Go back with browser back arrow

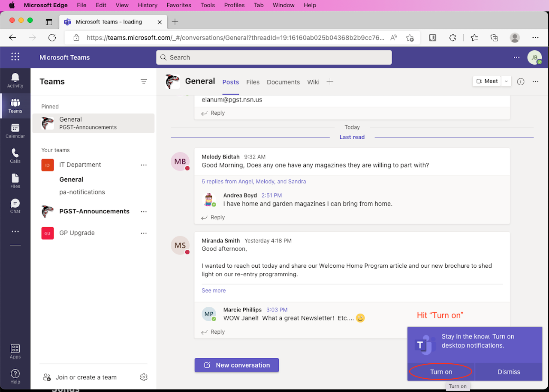pyautogui.click(x=12, y=38)
